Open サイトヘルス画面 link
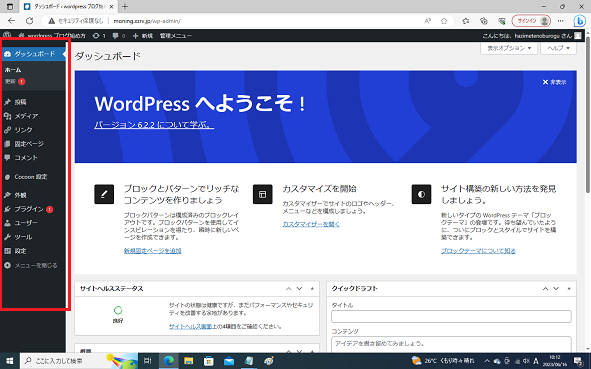The image size is (591, 369). pyautogui.click(x=190, y=327)
